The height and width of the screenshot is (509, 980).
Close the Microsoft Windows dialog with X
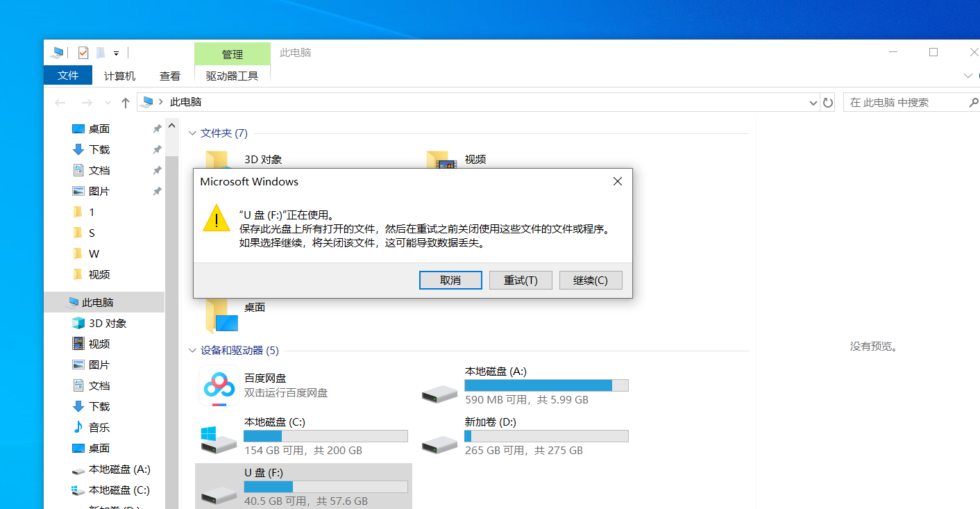pos(618,181)
